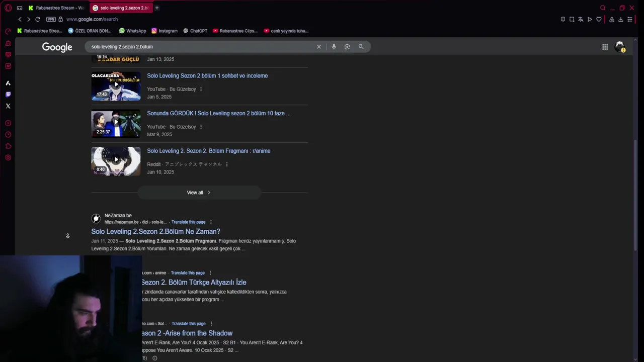Image resolution: width=644 pixels, height=362 pixels.
Task: Click the padlock site security icon
Action: tap(60, 19)
